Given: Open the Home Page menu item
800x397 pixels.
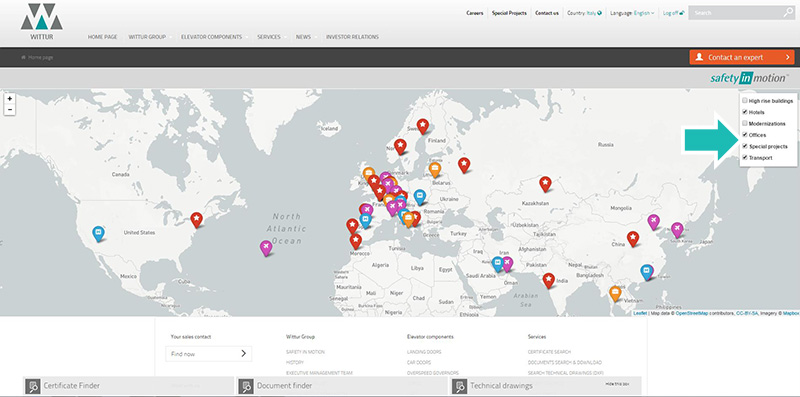Looking at the screenshot, I should 103,37.
